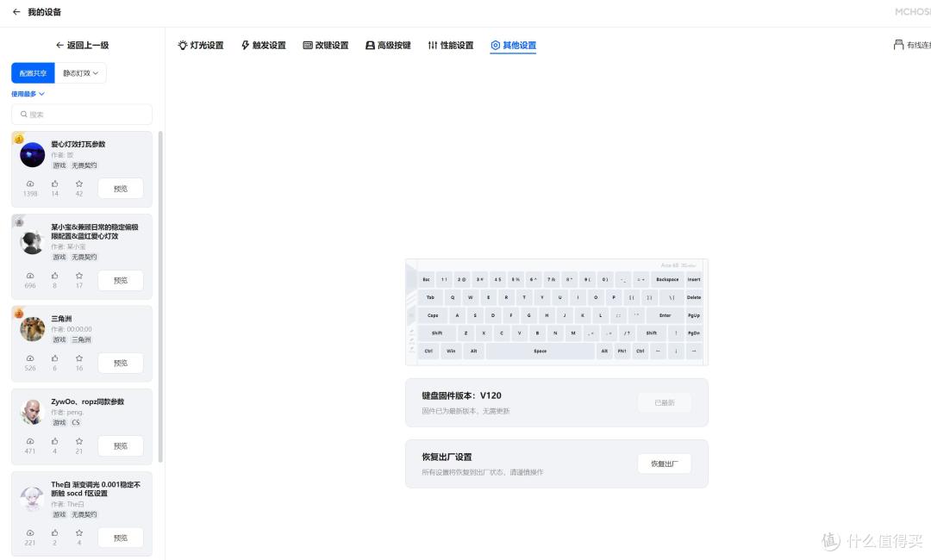The height and width of the screenshot is (560, 931).
Task: Open the 三角洲 card avatar
Action: pos(32,329)
